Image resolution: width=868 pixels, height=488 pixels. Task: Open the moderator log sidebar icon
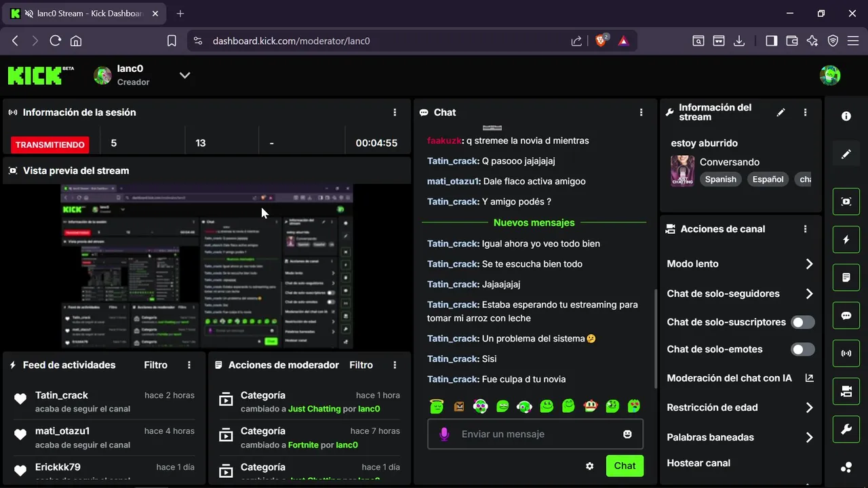(846, 277)
